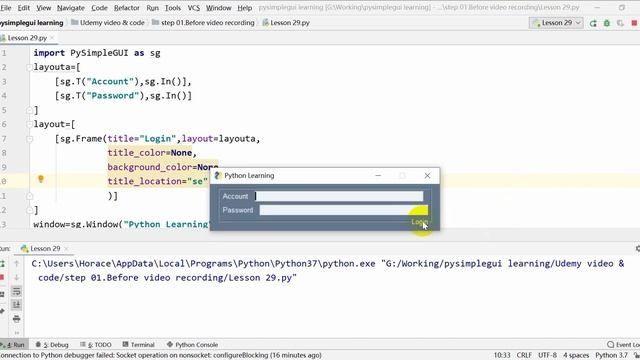Stop the running process in top toolbar
The width and height of the screenshot is (640, 360).
pyautogui.click(x=634, y=23)
